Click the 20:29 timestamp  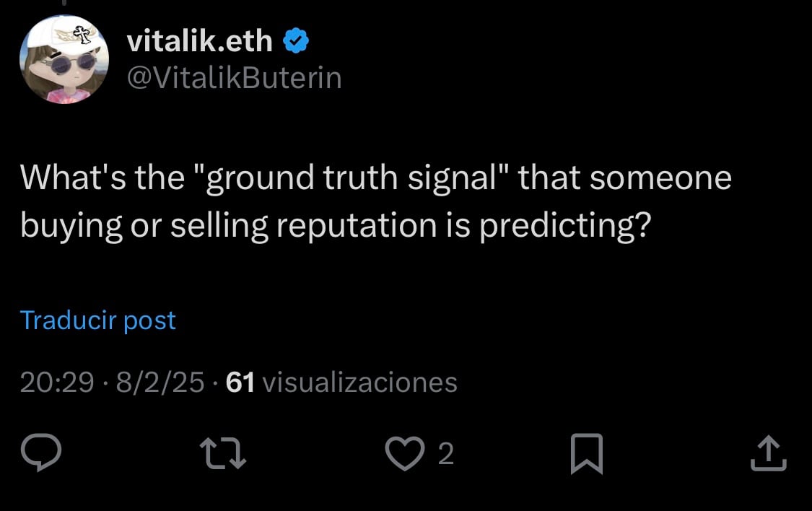[61, 383]
